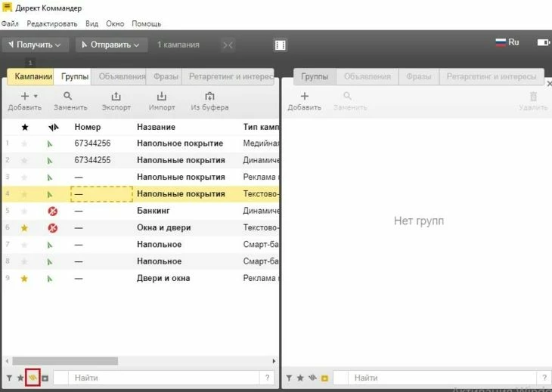Toggle archive filter icon in campaigns panel footer
The image size is (552, 392).
click(x=45, y=378)
